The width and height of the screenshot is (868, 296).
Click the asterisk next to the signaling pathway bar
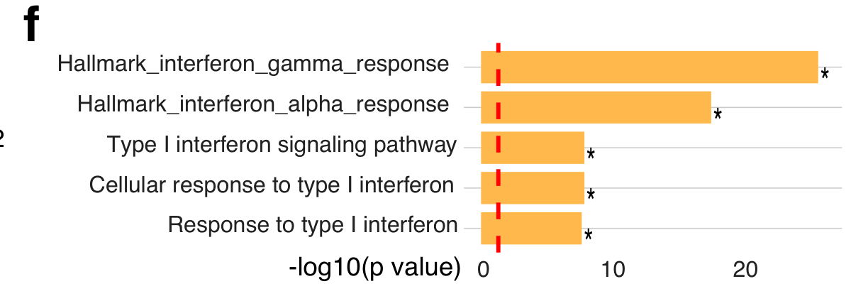(590, 155)
